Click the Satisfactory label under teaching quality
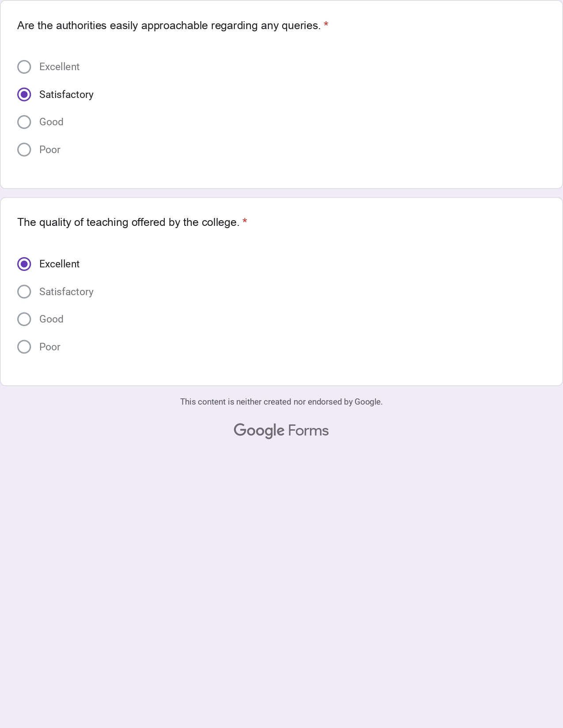Screen dimensions: 563x728 point(66,292)
